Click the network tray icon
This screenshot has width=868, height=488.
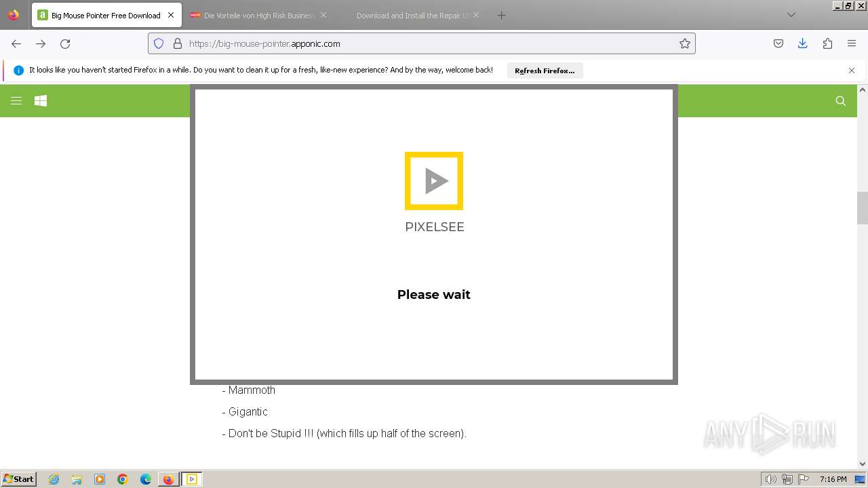point(787,479)
